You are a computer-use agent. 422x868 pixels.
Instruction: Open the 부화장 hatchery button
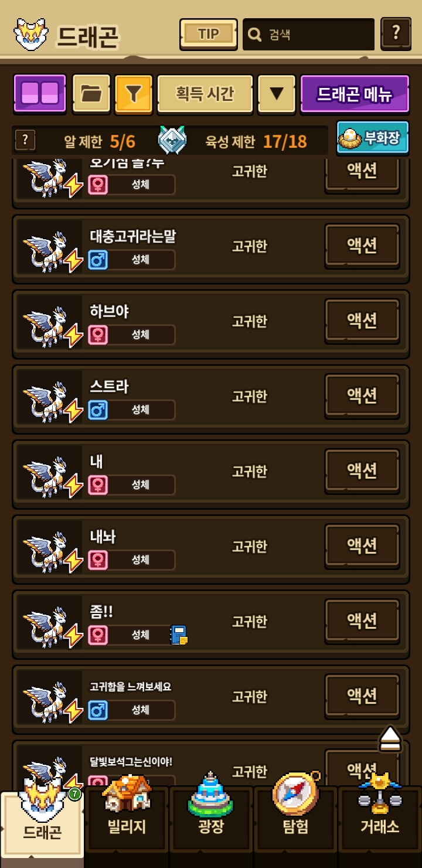[373, 138]
